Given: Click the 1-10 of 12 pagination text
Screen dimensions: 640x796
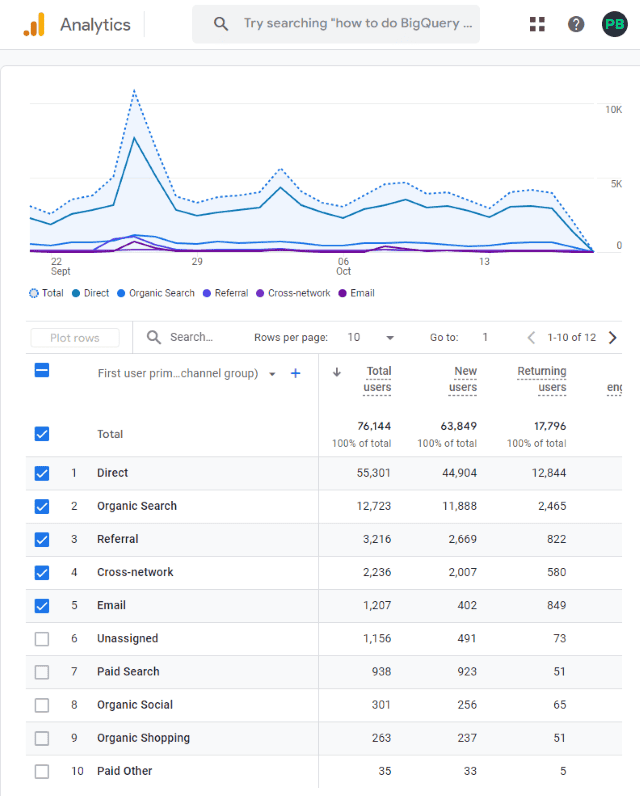Looking at the screenshot, I should (571, 338).
